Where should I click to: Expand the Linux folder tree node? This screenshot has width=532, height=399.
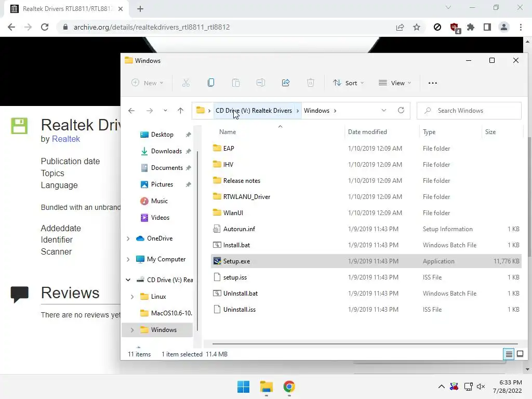coord(132,297)
